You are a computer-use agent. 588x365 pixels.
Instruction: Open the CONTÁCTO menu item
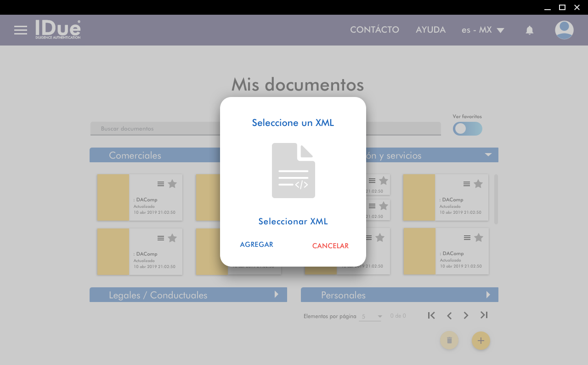(374, 30)
